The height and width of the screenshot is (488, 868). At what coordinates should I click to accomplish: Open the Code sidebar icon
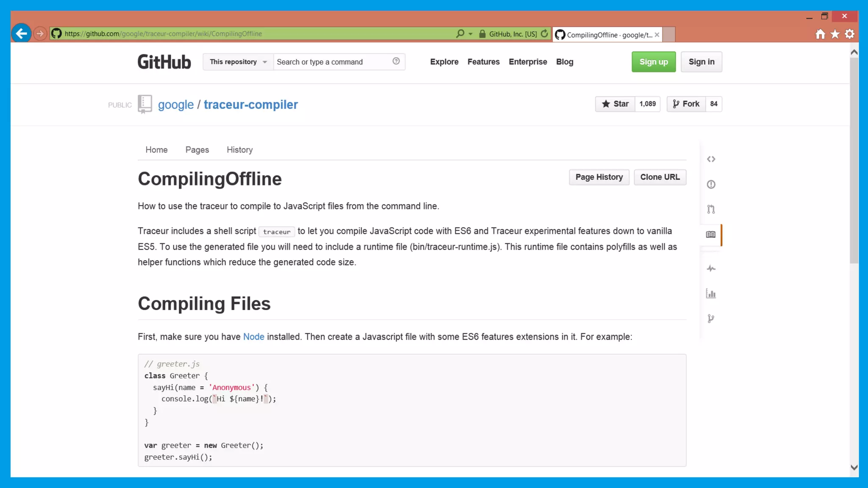[711, 159]
